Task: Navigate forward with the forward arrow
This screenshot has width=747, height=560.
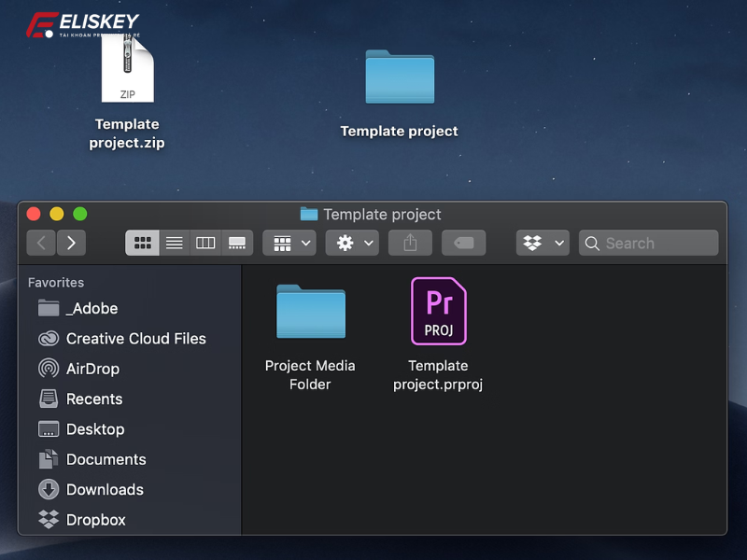Action: pyautogui.click(x=72, y=243)
